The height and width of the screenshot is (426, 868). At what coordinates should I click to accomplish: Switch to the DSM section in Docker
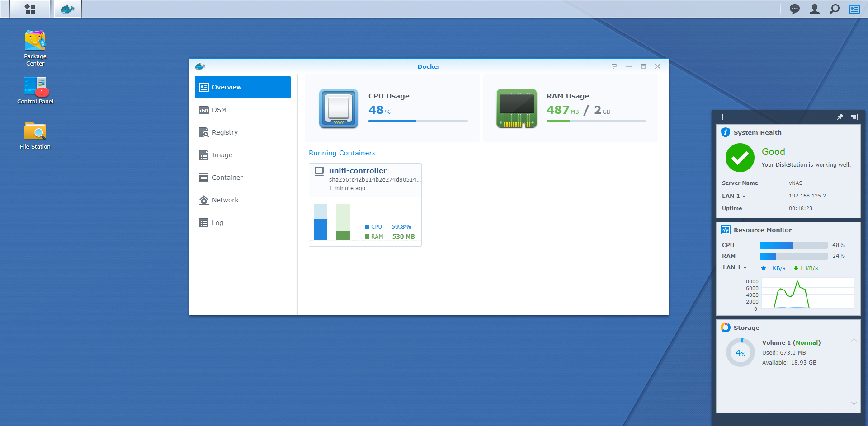[x=243, y=110]
